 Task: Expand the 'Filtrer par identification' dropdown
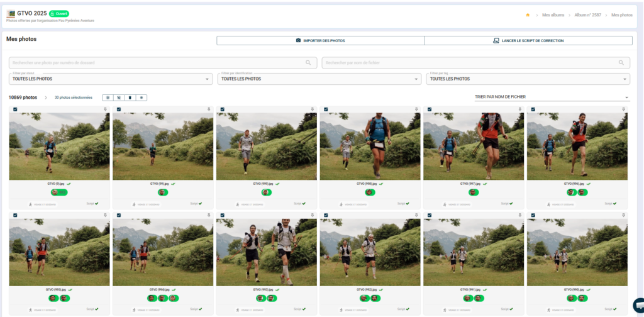tap(319, 79)
